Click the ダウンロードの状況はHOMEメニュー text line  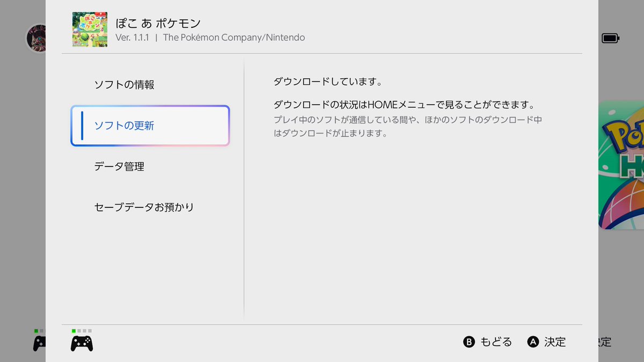point(405,105)
